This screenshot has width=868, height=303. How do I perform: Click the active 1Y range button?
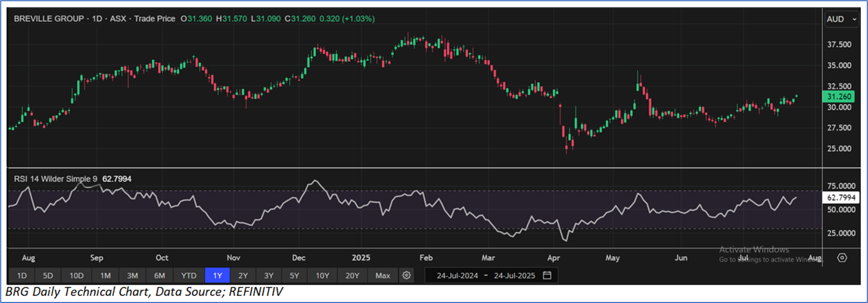(x=218, y=276)
